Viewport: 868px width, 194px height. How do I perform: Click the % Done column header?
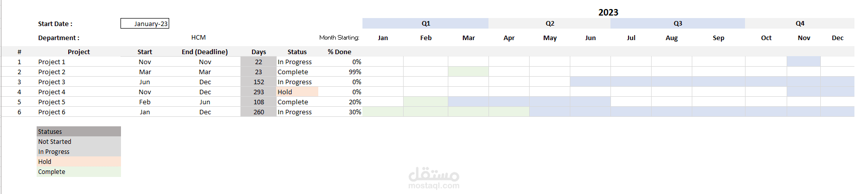pyautogui.click(x=340, y=52)
